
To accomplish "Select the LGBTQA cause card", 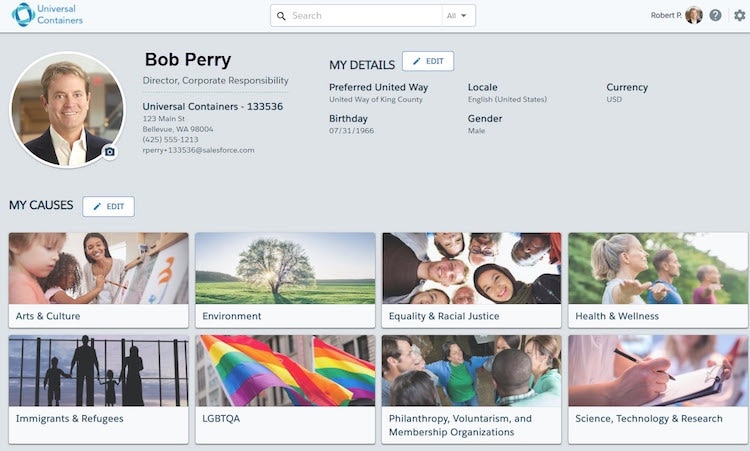I will click(285, 389).
